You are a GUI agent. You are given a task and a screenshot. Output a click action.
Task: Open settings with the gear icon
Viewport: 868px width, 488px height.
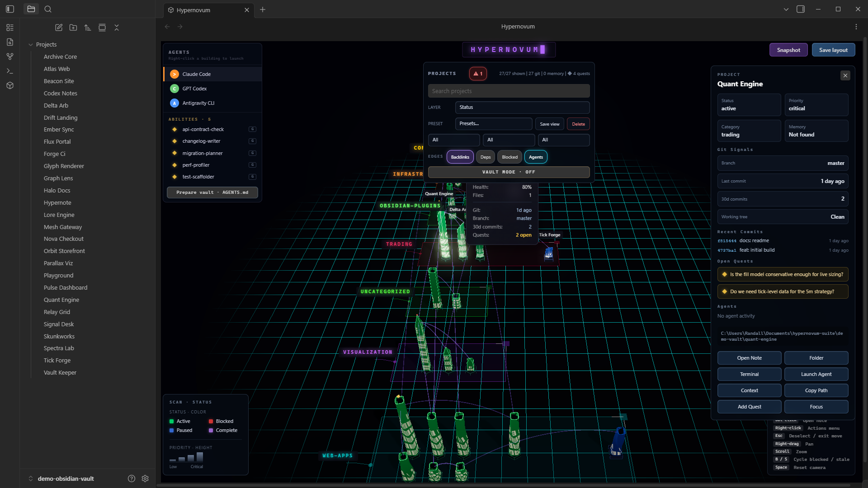145,479
